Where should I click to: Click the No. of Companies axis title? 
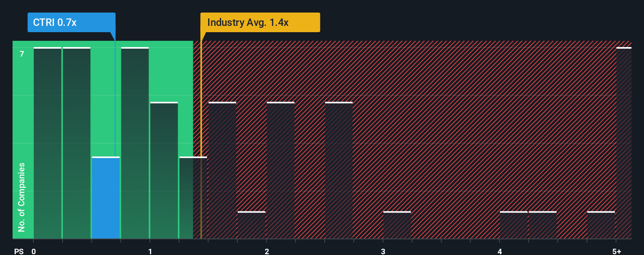coord(22,197)
